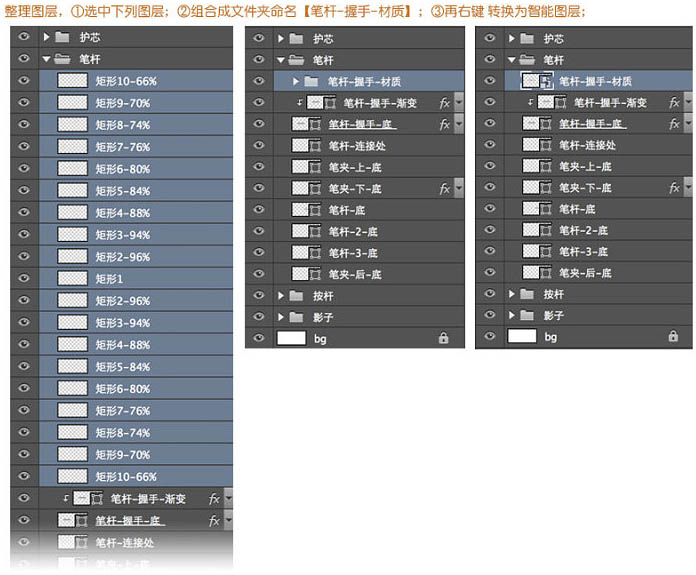The height and width of the screenshot is (575, 696).
Task: Collapse 笔杆 group in middle panel
Action: point(281,60)
